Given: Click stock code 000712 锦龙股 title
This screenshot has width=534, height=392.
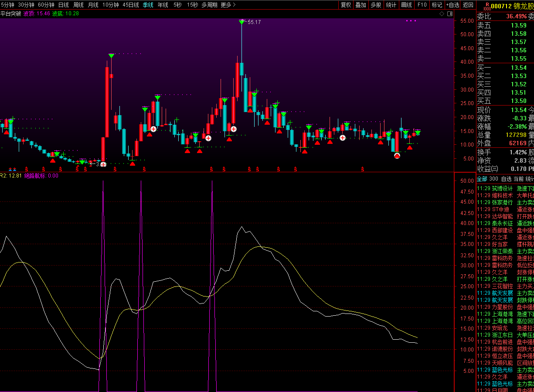Looking at the screenshot, I should tap(512, 6).
